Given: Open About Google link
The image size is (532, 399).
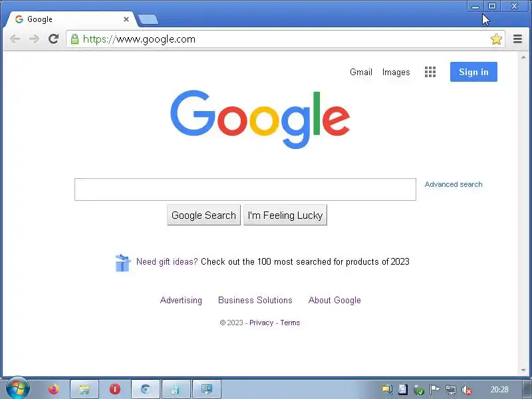Looking at the screenshot, I should 334,301.
